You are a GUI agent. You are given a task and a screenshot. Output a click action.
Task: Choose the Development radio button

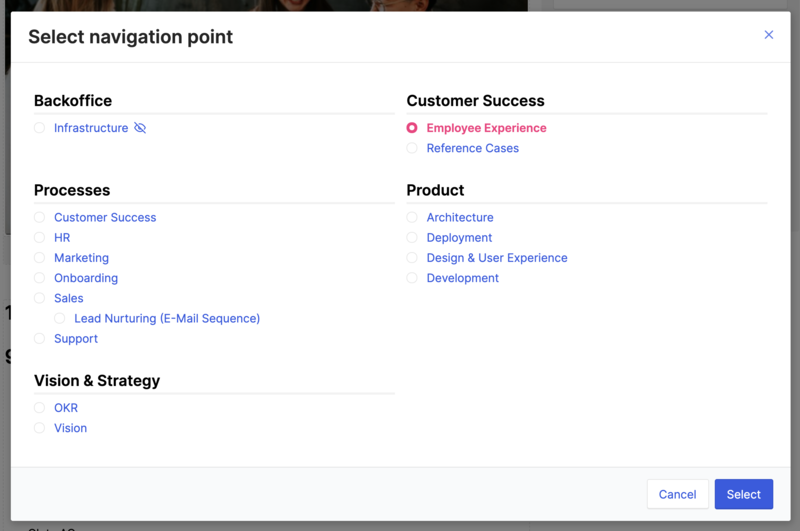(412, 278)
